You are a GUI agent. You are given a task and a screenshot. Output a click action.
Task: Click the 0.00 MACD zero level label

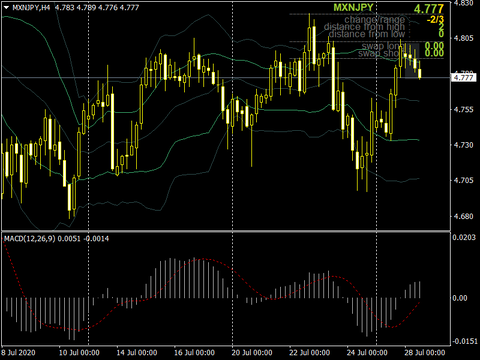(459, 298)
